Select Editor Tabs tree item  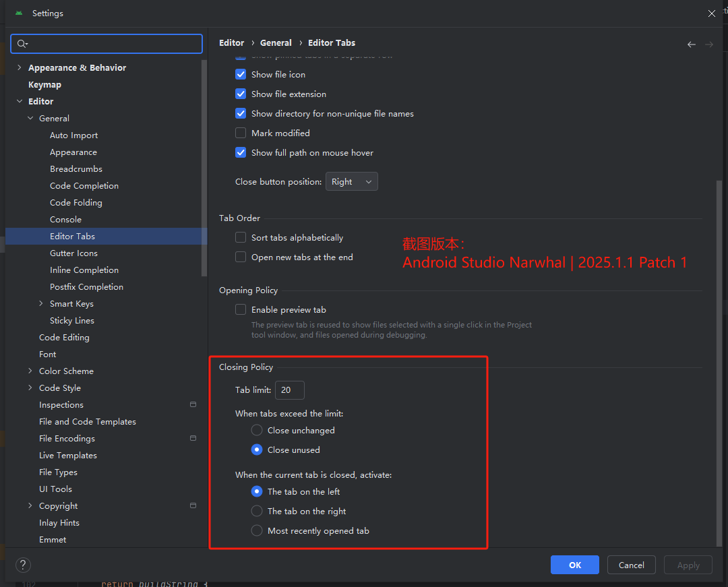tap(107, 236)
